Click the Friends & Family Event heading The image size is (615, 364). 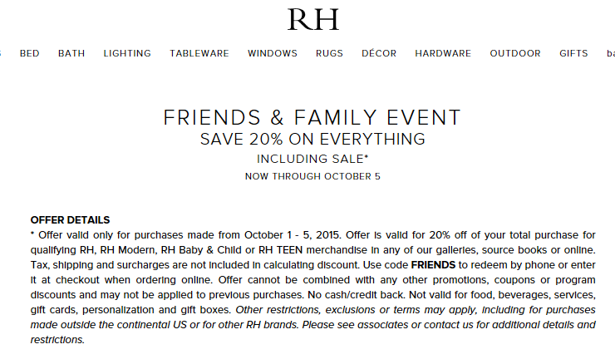pos(312,118)
